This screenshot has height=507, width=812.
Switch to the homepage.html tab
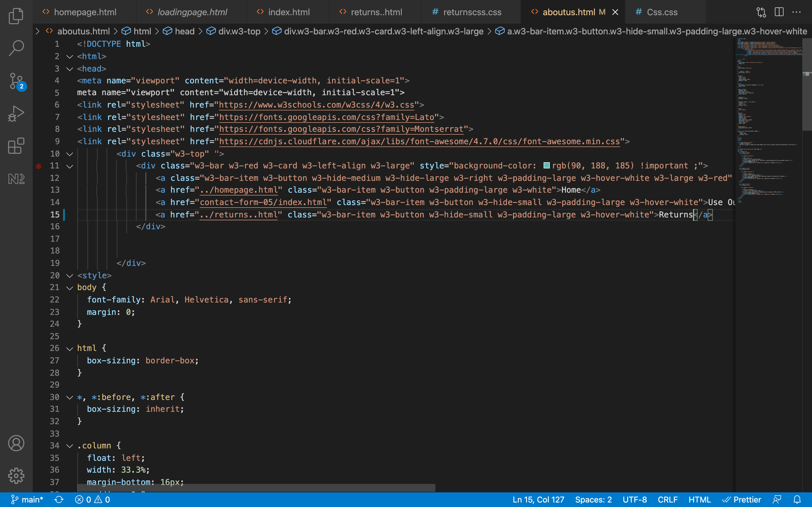pyautogui.click(x=85, y=12)
